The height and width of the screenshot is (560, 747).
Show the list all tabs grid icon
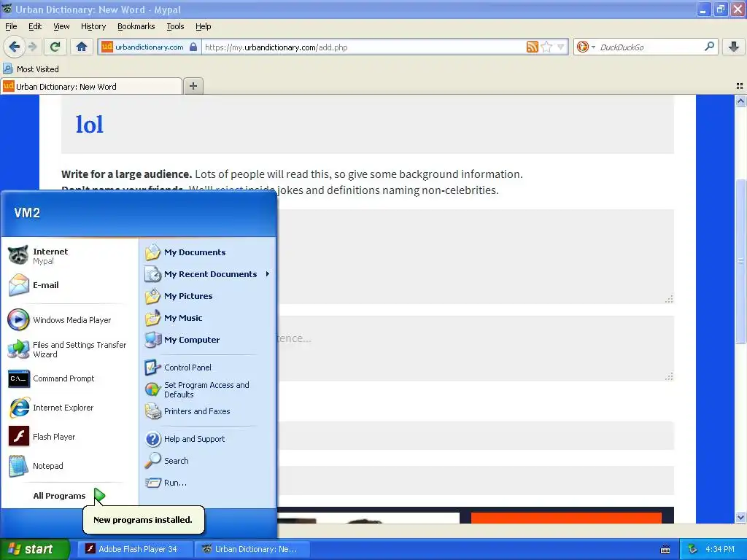(x=740, y=86)
